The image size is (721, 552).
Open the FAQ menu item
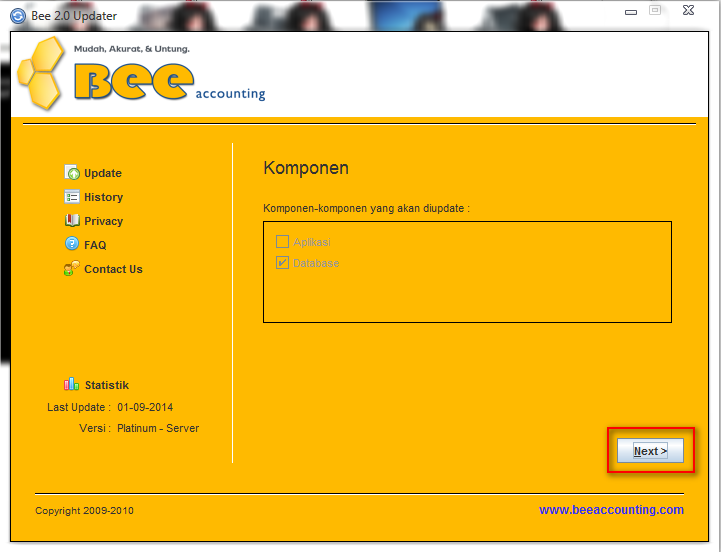(x=95, y=245)
